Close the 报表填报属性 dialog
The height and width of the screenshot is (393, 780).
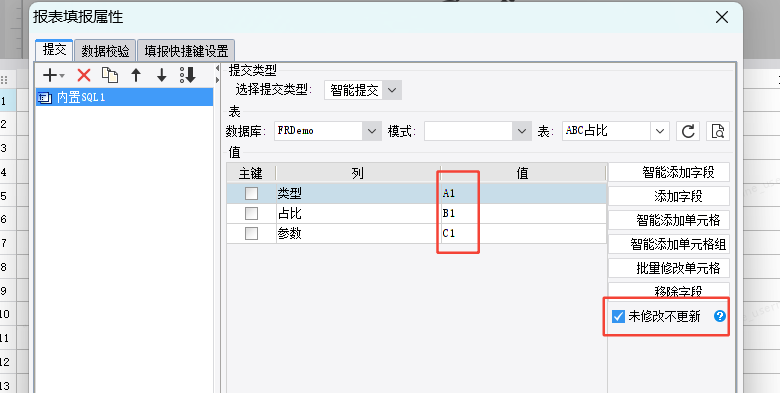tap(722, 17)
